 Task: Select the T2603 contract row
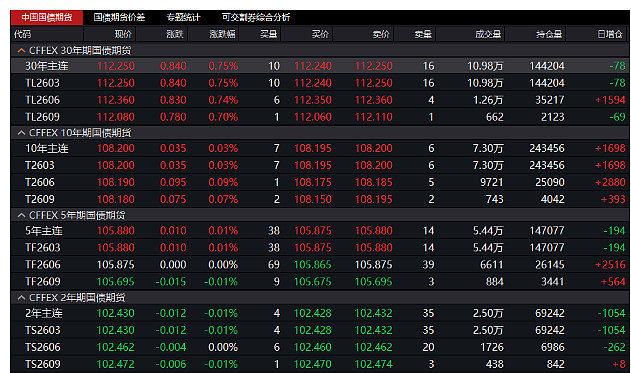tap(320, 165)
